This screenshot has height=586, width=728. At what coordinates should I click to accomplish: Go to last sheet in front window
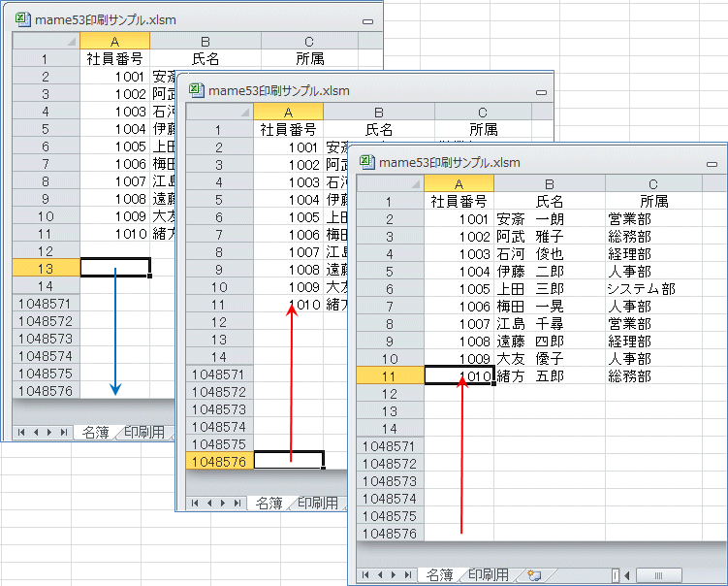(x=408, y=574)
